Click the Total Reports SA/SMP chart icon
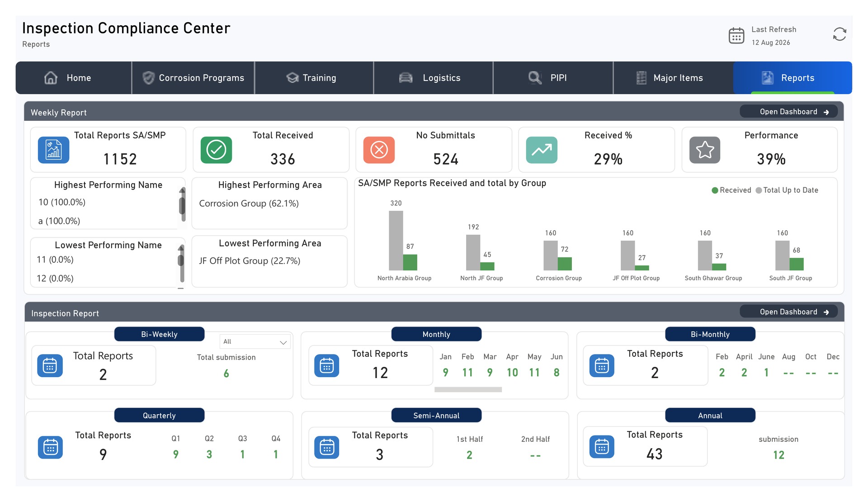Screen dimensions: 868x502 point(53,150)
